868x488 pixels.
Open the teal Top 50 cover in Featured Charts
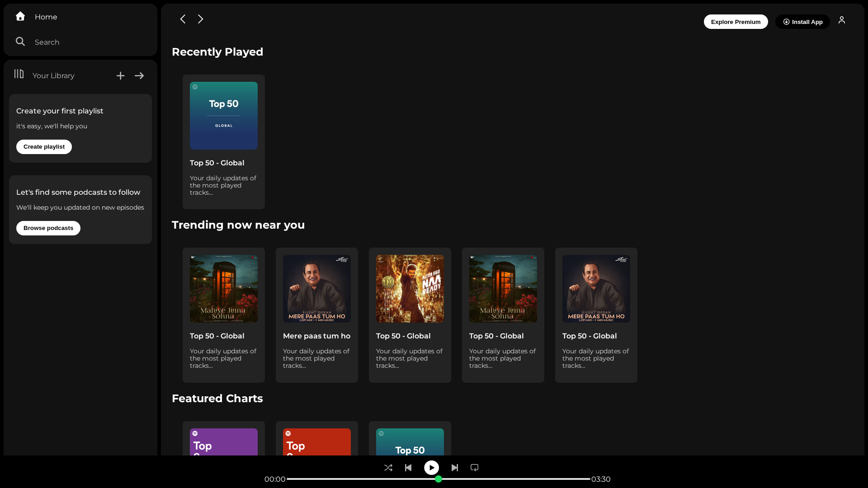[x=410, y=442]
